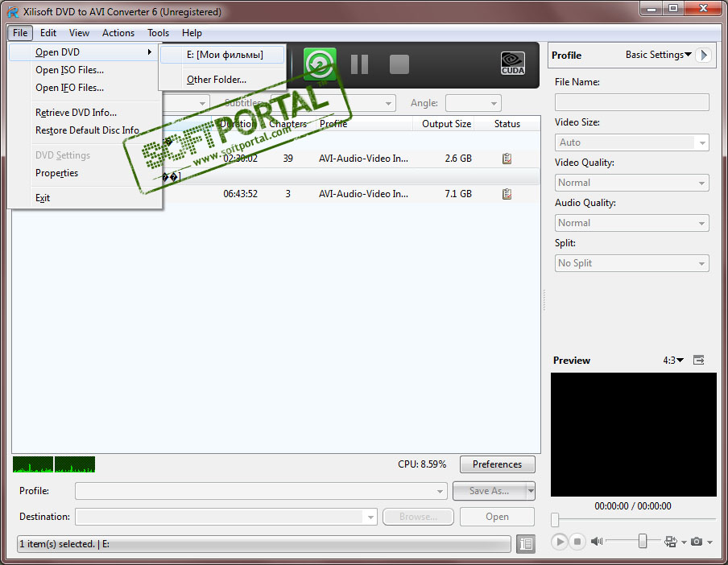This screenshot has width=728, height=565.
Task: Click the Save As button
Action: (489, 491)
